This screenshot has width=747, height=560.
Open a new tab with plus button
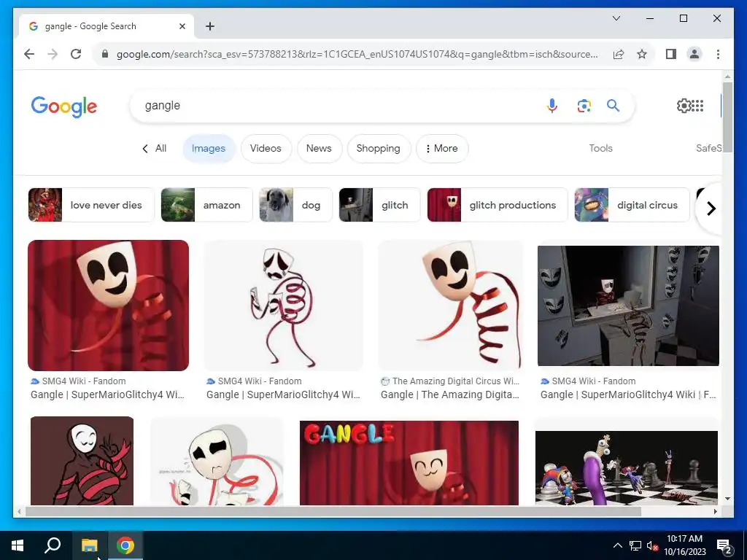point(210,26)
